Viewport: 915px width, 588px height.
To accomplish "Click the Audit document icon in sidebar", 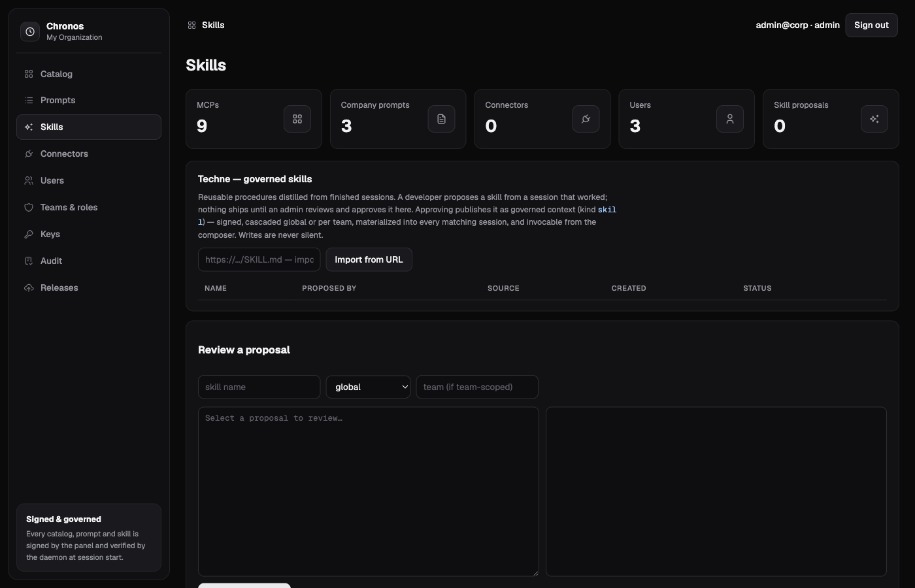I will pos(29,261).
